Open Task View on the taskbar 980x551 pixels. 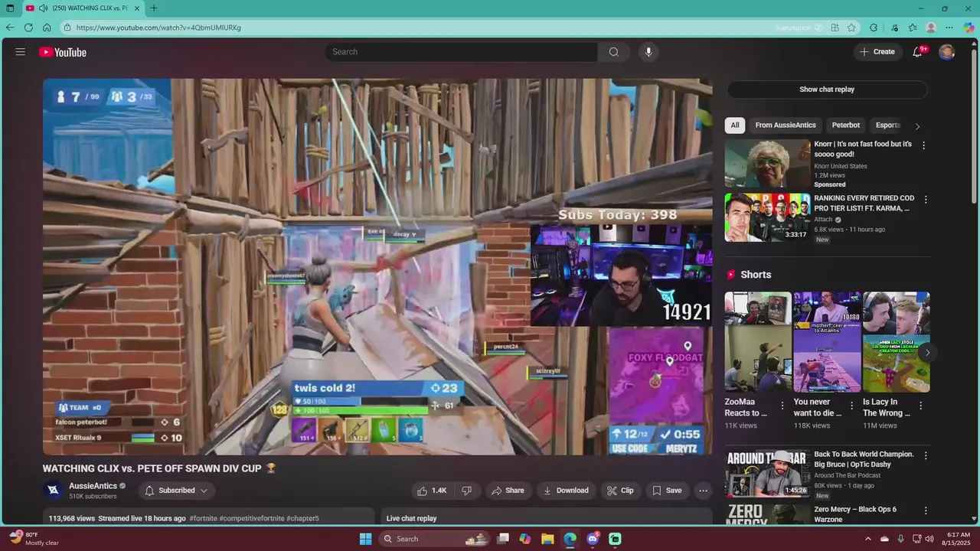(503, 539)
